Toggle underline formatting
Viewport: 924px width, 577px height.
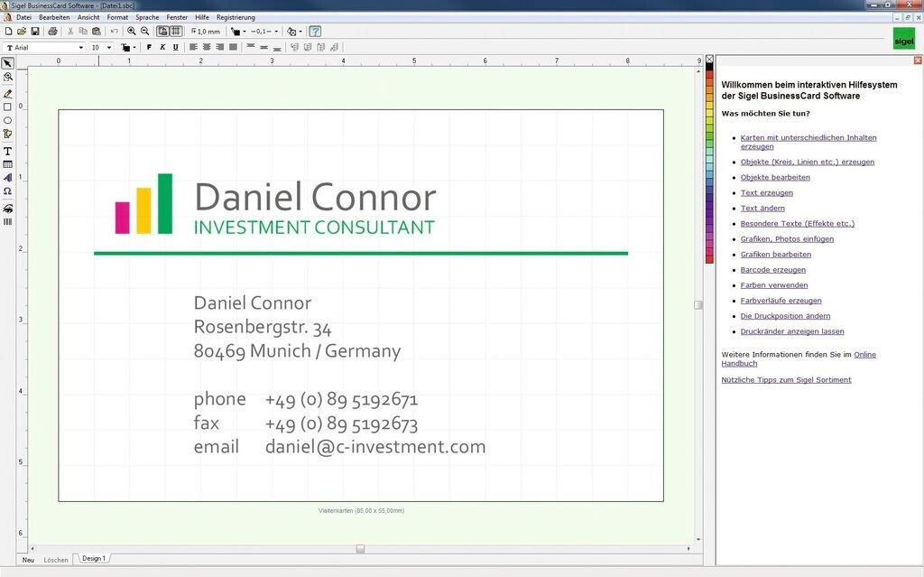pyautogui.click(x=175, y=47)
